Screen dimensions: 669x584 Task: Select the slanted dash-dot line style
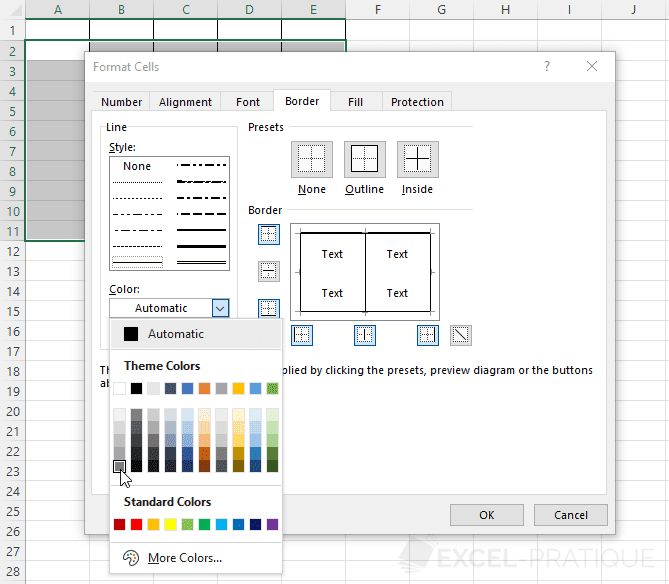(201, 182)
